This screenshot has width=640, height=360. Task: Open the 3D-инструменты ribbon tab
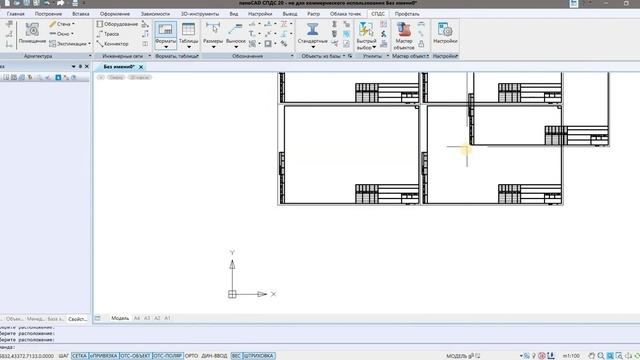click(x=200, y=14)
